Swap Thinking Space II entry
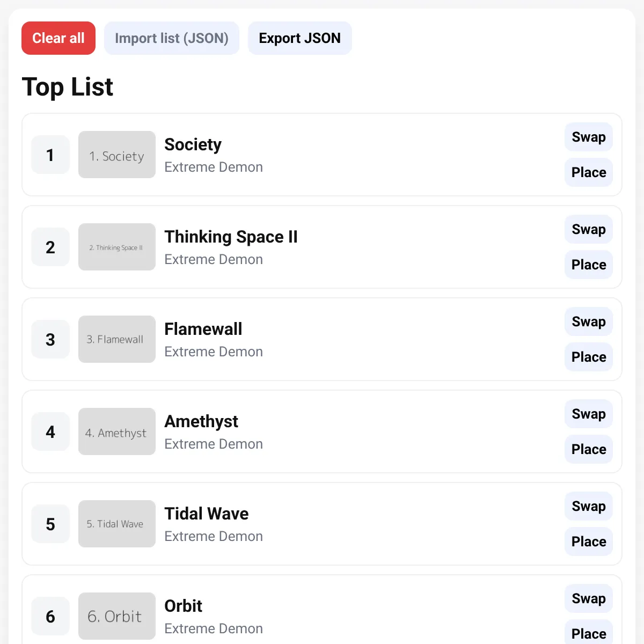The image size is (644, 644). pyautogui.click(x=589, y=229)
